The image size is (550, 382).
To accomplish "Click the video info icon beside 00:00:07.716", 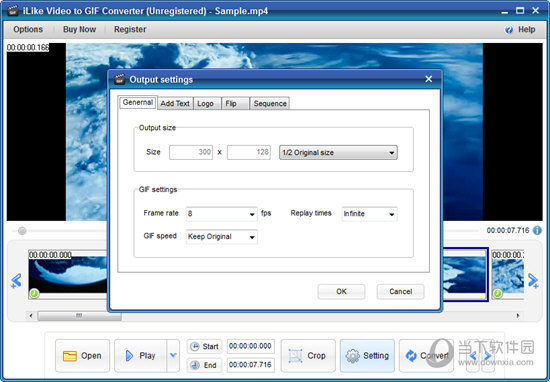I will point(537,230).
